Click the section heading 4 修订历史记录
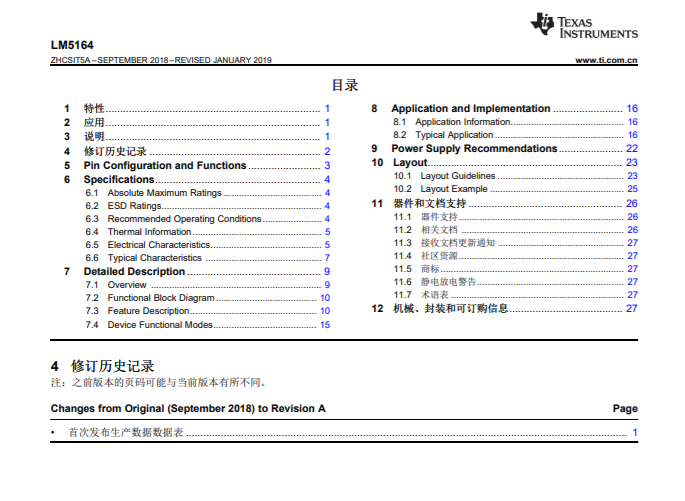The height and width of the screenshot is (501, 685). pos(103,366)
